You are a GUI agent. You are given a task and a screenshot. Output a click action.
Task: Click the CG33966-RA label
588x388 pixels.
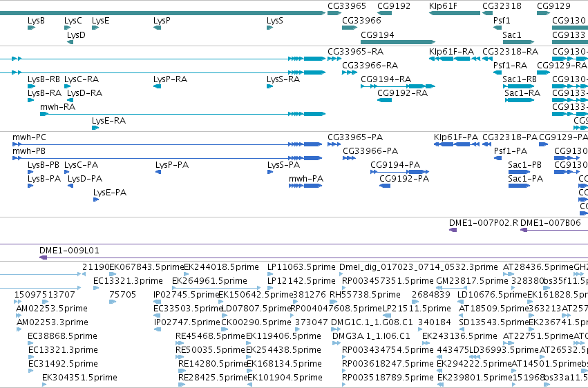370,66
